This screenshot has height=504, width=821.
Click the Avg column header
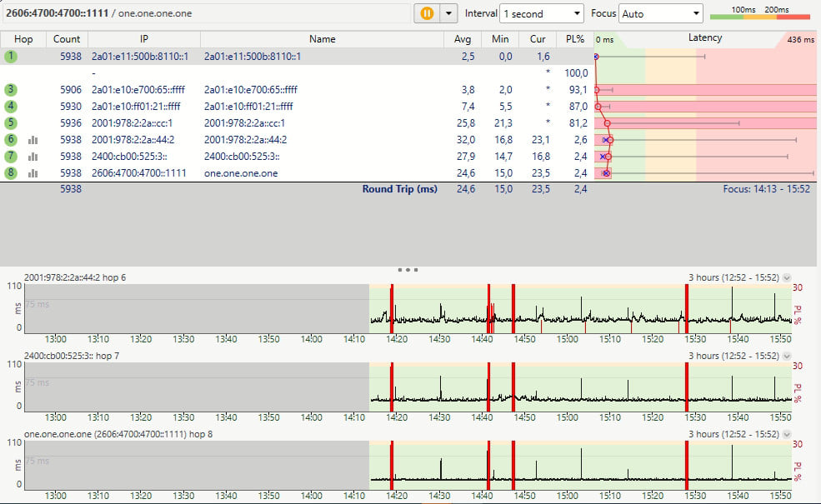coord(463,39)
